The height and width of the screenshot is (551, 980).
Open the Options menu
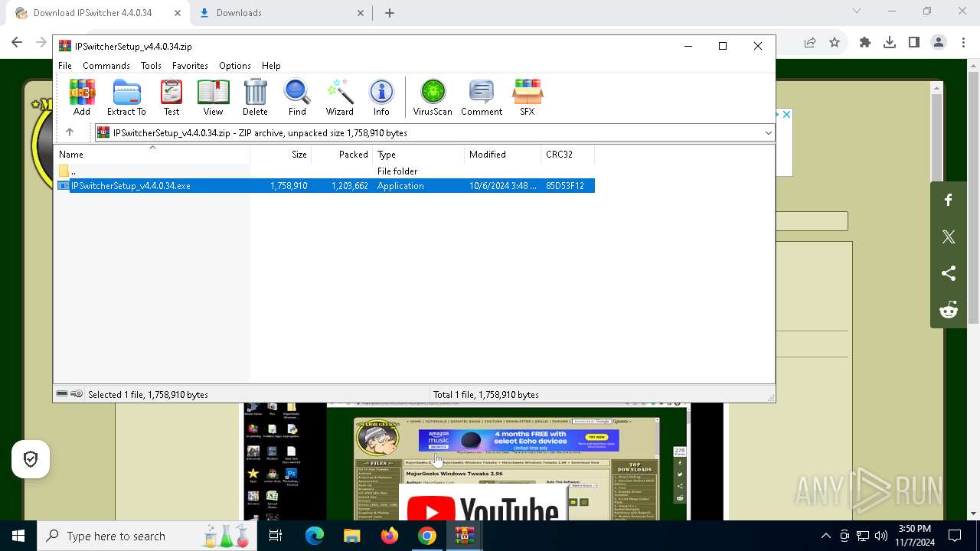[x=235, y=66]
